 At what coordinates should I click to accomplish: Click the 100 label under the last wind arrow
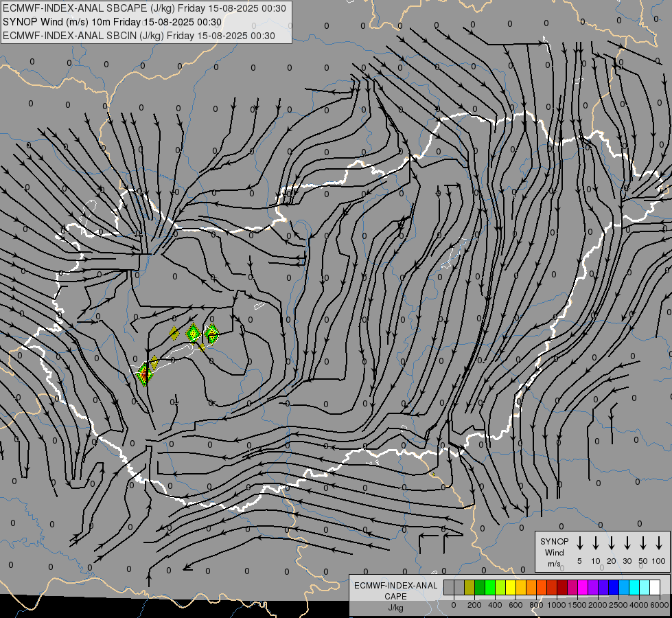tap(659, 561)
